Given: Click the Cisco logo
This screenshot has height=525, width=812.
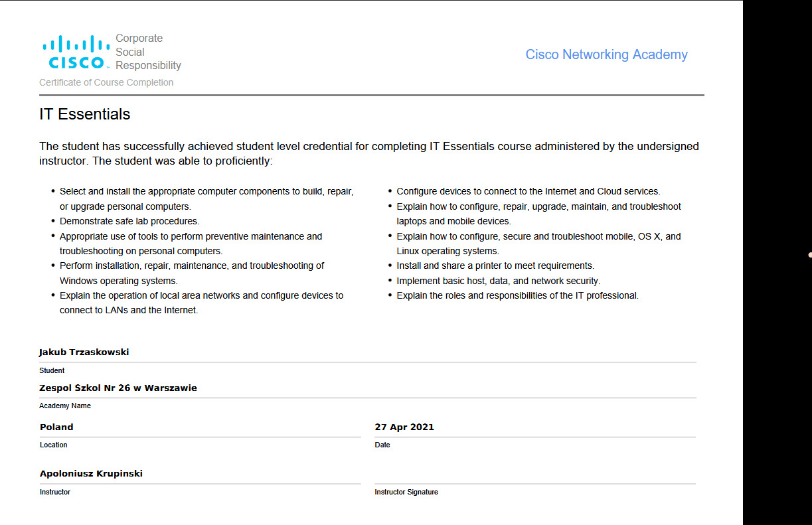Looking at the screenshot, I should pyautogui.click(x=76, y=52).
